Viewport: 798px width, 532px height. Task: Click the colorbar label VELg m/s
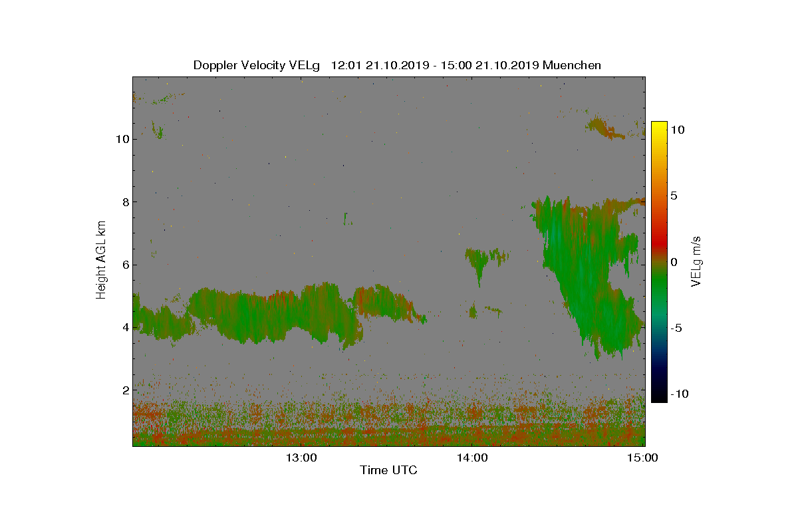coord(696,261)
